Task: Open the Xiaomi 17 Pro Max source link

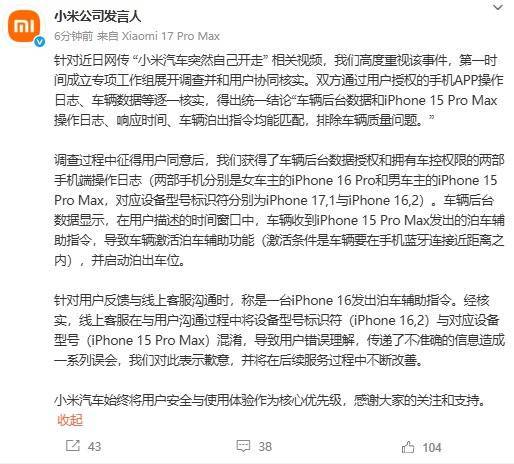Action: click(170, 36)
